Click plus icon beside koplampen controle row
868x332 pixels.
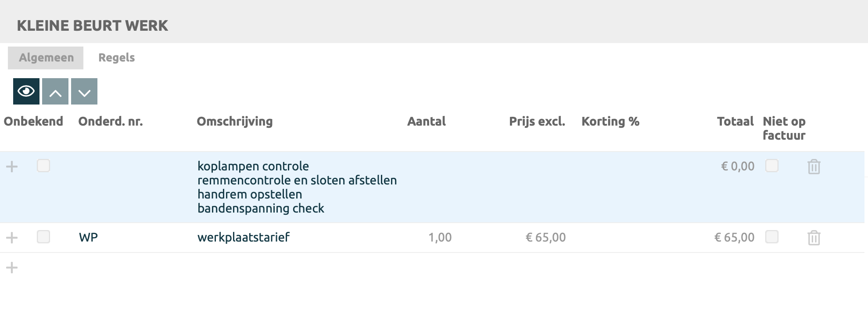[x=12, y=166]
